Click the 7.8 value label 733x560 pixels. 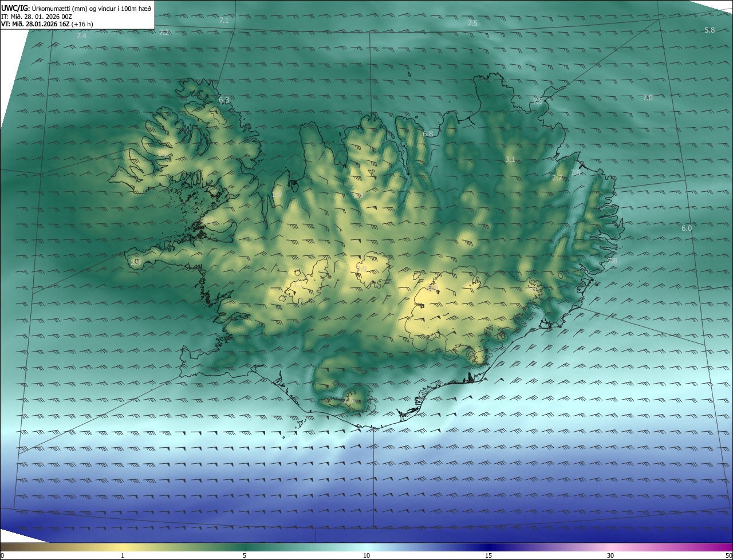pos(613,261)
